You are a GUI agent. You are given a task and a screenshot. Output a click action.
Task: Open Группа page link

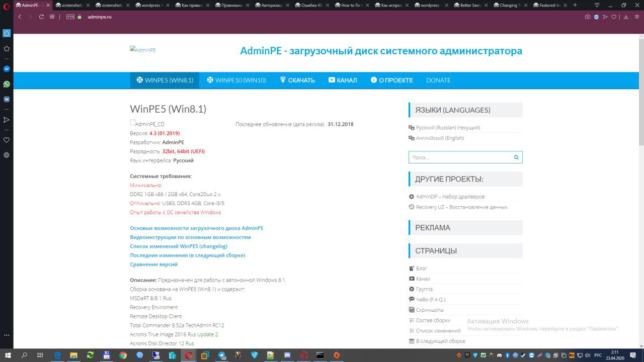pos(424,289)
